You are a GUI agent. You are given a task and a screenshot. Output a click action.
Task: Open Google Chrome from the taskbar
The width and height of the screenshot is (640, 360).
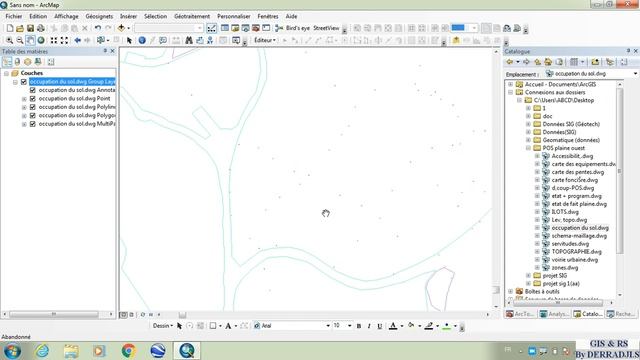[x=129, y=351]
